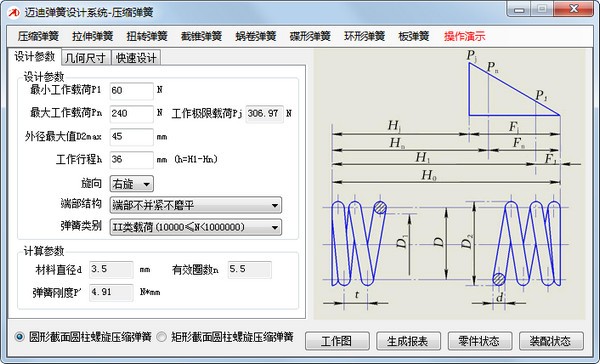Image resolution: width=600 pixels, height=364 pixels.
Task: Open the 压缩弹簧 menu
Action: click(x=38, y=36)
